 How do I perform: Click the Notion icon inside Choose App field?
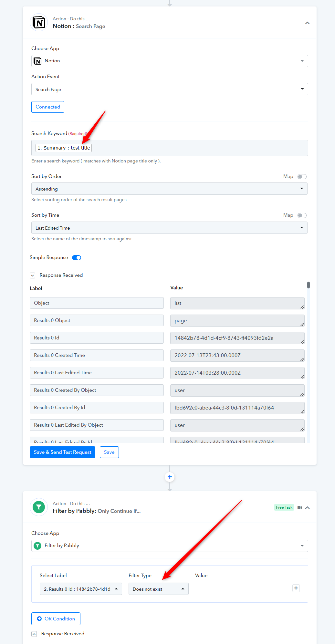(x=38, y=61)
